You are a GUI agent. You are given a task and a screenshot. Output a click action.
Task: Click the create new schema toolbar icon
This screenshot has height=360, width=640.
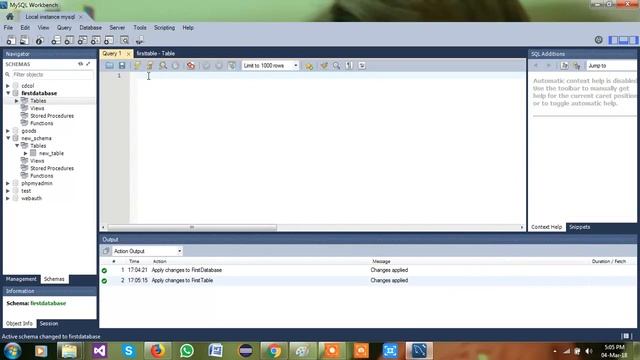(x=56, y=40)
